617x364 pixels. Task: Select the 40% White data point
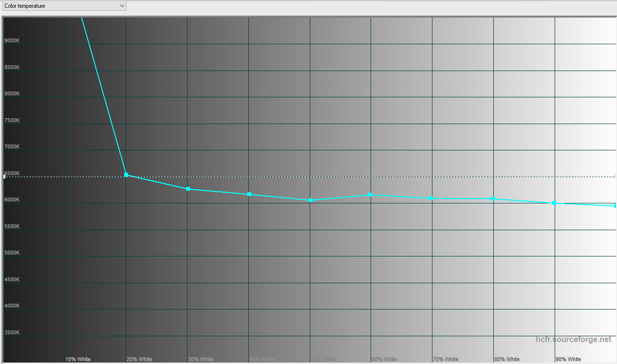(249, 194)
